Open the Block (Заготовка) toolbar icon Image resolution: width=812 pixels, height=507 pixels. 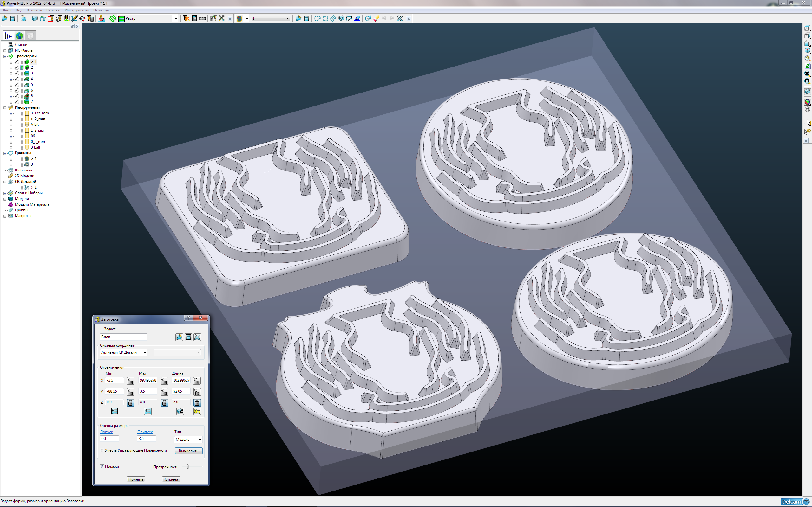(35, 18)
